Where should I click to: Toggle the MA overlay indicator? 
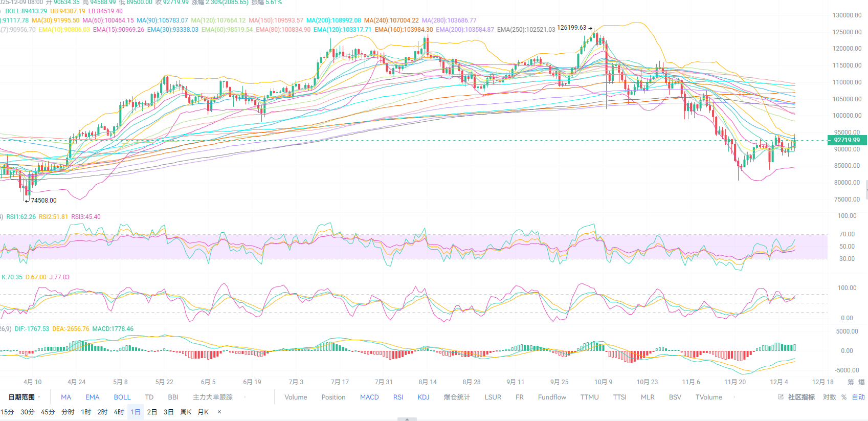point(66,397)
